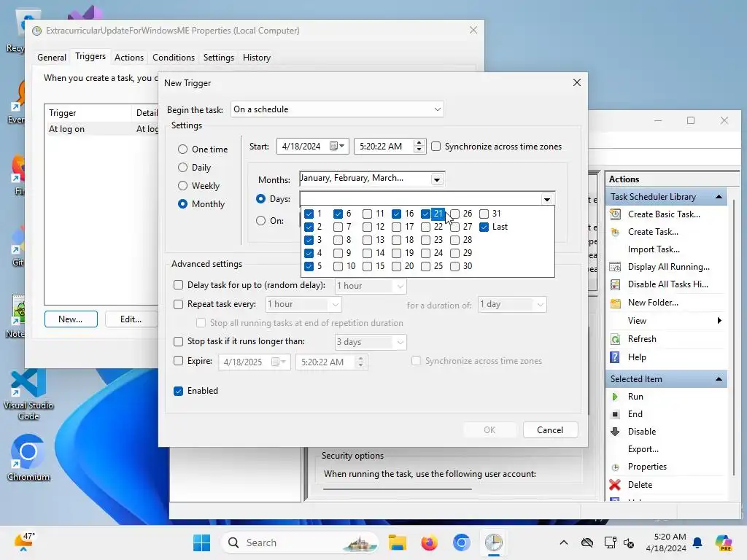Switch to the History tab
The height and width of the screenshot is (560, 747).
click(x=257, y=58)
